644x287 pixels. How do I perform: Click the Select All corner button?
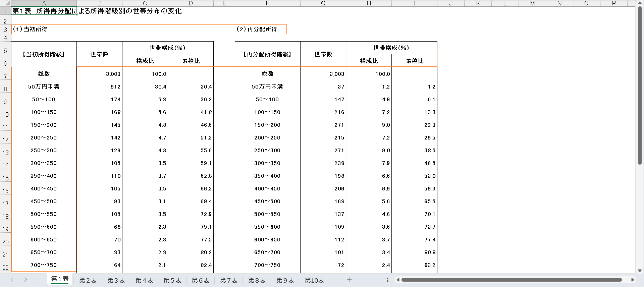point(5,3)
